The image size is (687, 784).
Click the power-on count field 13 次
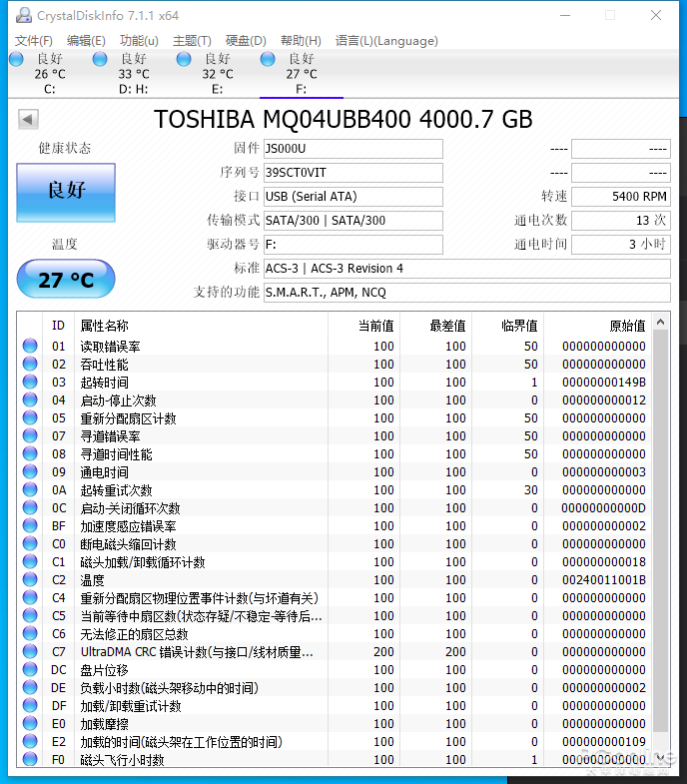click(621, 221)
